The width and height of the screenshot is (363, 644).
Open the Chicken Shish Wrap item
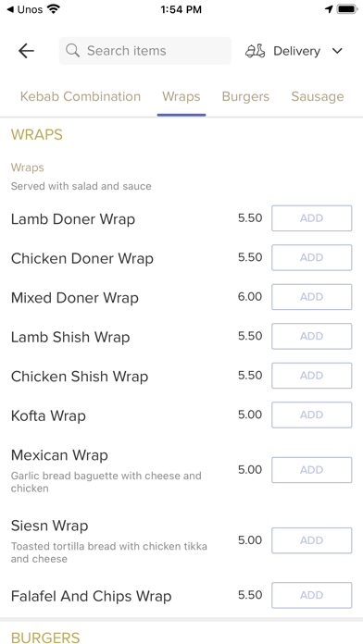coord(80,377)
